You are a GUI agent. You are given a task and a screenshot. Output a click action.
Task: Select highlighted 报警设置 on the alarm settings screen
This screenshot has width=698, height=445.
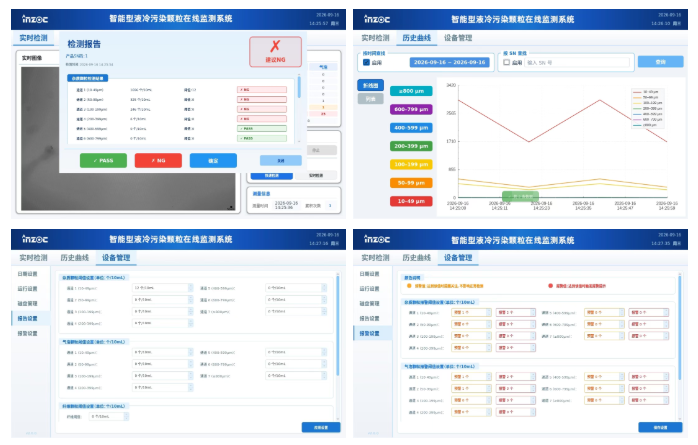[373, 333]
